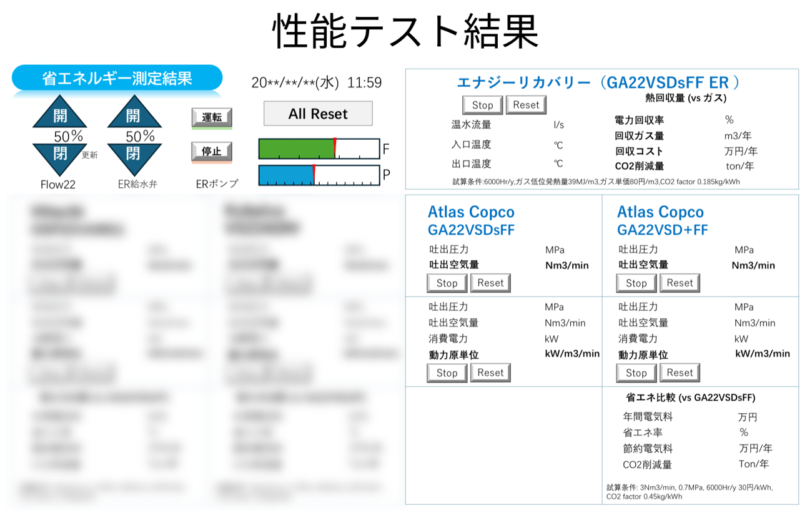Click the green F progress bar
The width and height of the screenshot is (812, 513).
319,149
